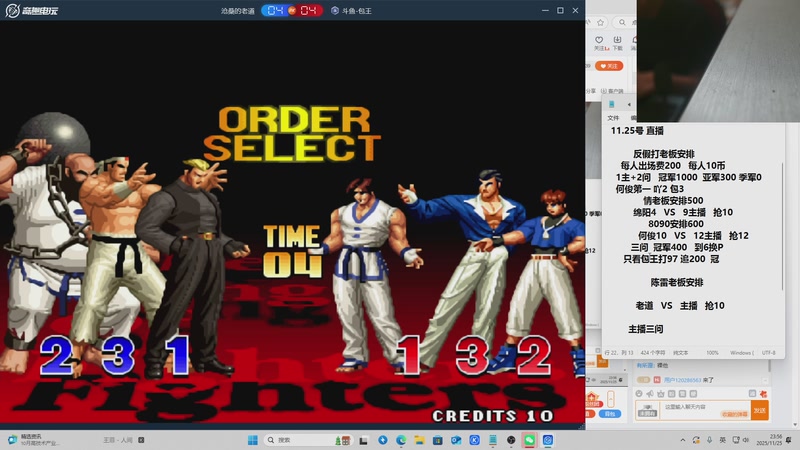The width and height of the screenshot is (800, 450).
Task: Click the UTF-8 encoding status item
Action: [768, 353]
